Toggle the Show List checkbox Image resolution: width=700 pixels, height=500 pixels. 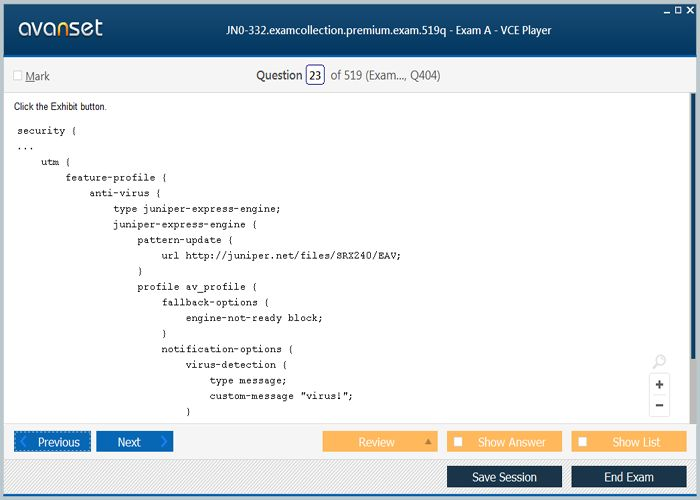[582, 442]
